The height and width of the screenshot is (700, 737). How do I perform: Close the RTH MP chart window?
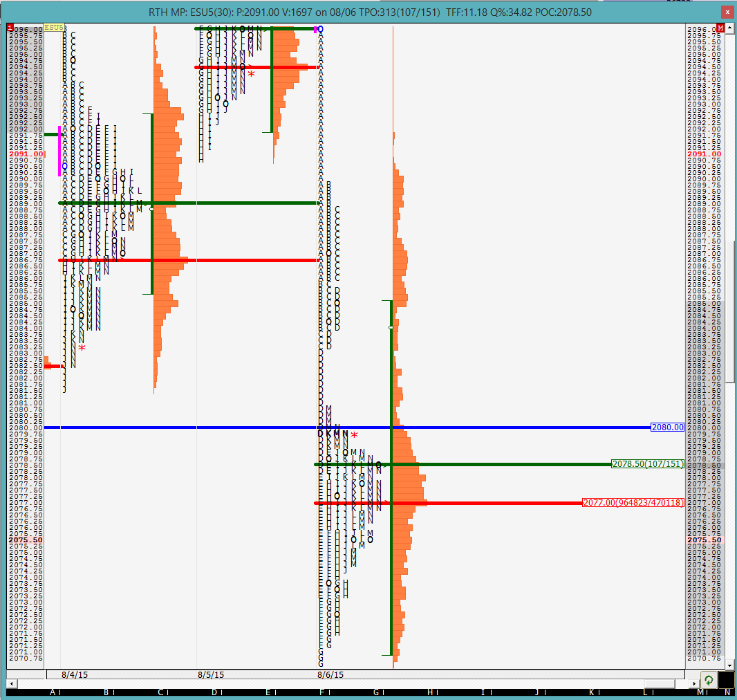click(x=726, y=12)
